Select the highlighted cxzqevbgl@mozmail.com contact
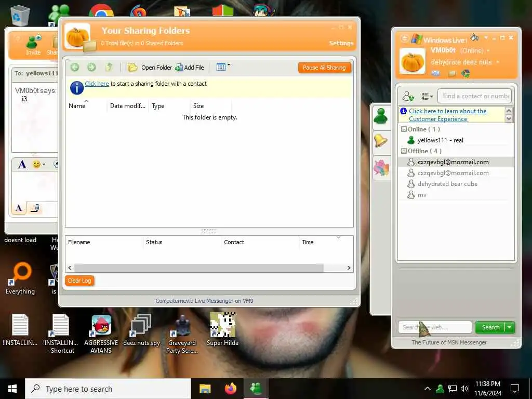 pos(456,162)
